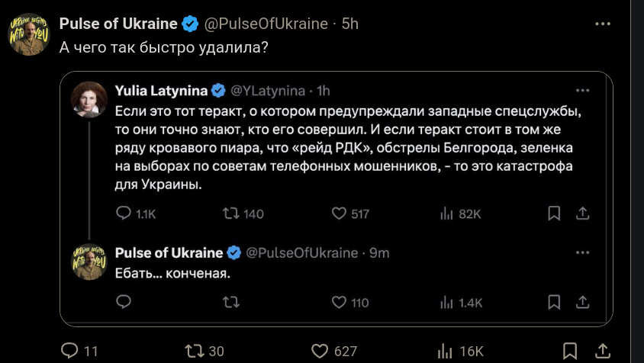Click the reply icon with 1.1K replies
Screen dimensions: 644x363
click(124, 214)
